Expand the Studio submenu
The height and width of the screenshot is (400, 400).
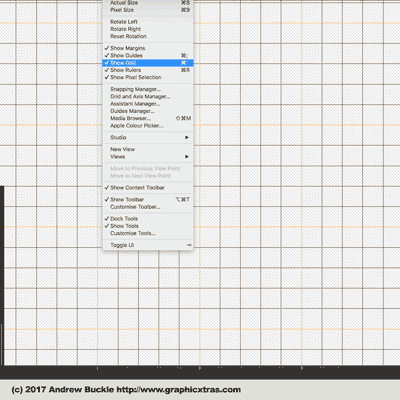(148, 137)
